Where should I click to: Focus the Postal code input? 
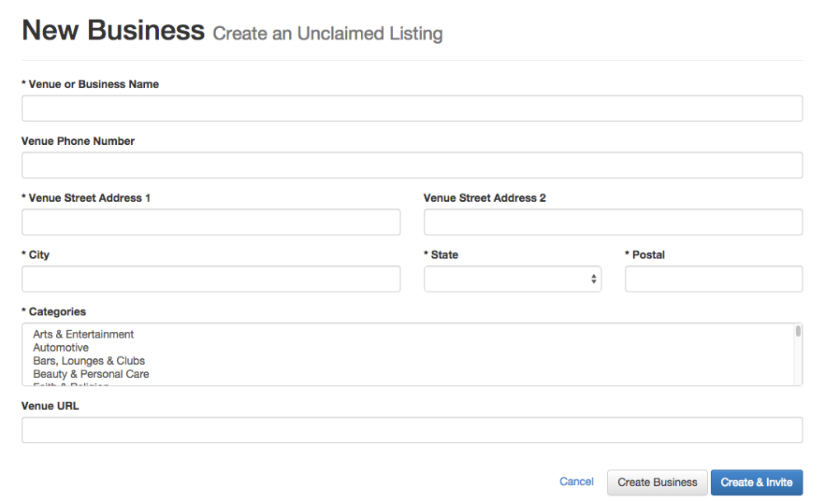[714, 279]
